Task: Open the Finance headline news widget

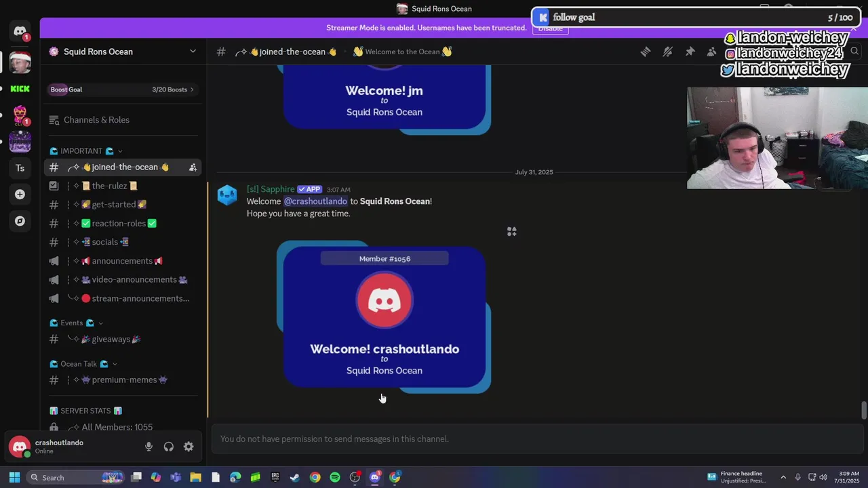Action: [736, 477]
